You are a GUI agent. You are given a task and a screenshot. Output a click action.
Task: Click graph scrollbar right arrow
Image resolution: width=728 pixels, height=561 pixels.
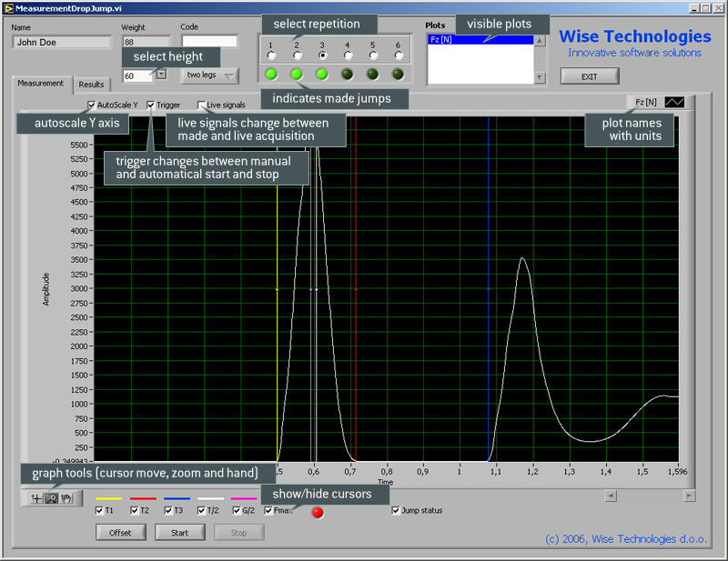[x=690, y=496]
